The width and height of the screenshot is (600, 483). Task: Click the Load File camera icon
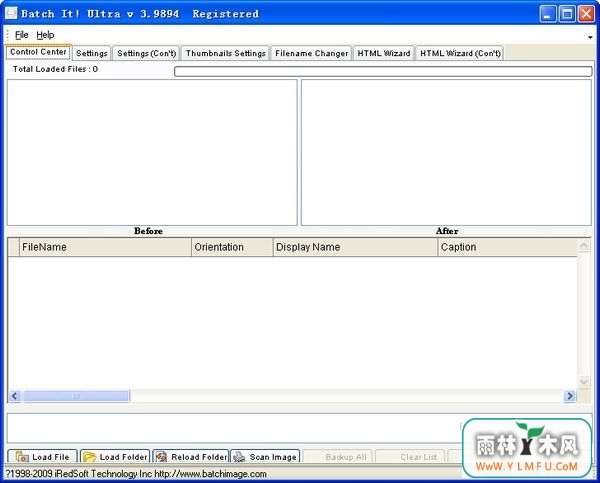click(x=22, y=457)
